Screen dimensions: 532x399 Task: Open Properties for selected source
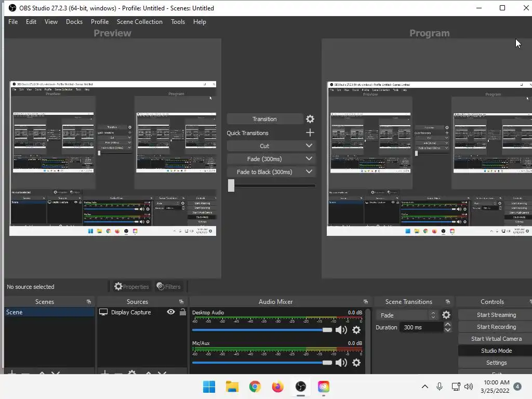click(x=131, y=287)
